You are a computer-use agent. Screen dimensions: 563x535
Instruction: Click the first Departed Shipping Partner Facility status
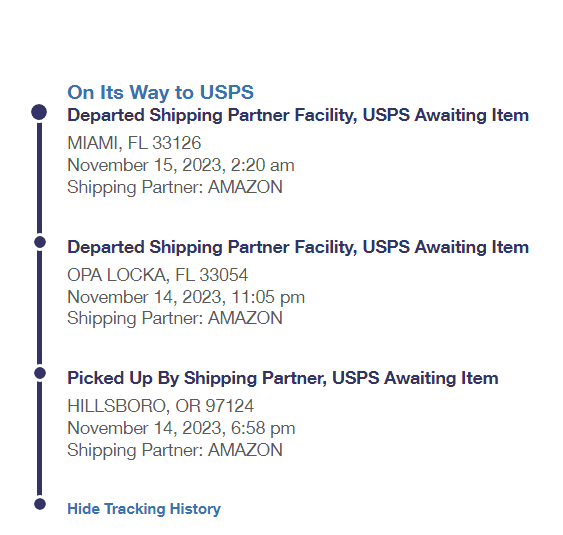pyautogui.click(x=298, y=116)
